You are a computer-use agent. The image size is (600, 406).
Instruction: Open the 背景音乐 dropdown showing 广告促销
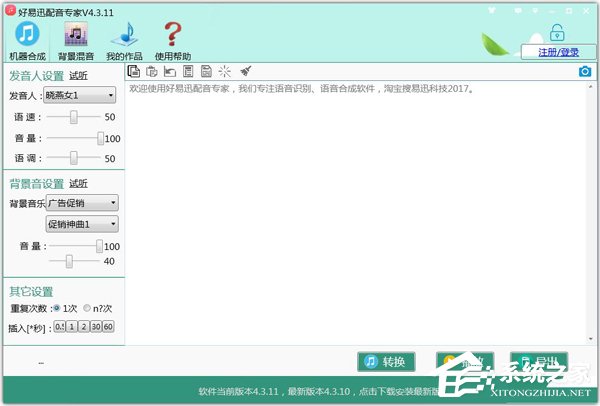pyautogui.click(x=82, y=203)
